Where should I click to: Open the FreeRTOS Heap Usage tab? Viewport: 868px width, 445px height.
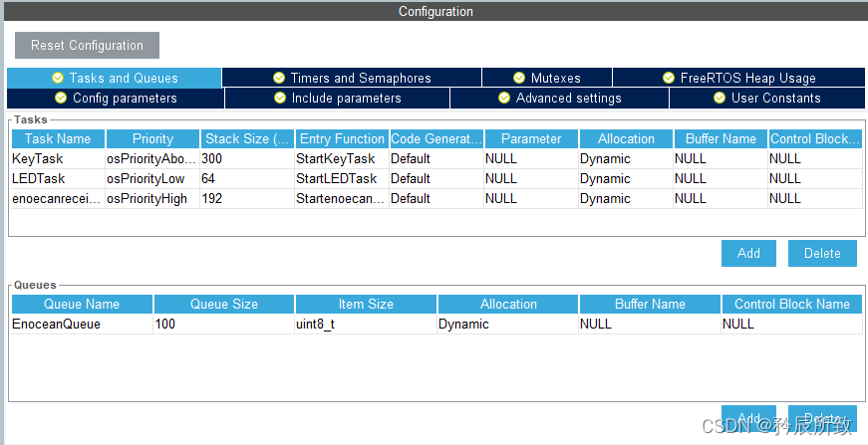click(739, 78)
